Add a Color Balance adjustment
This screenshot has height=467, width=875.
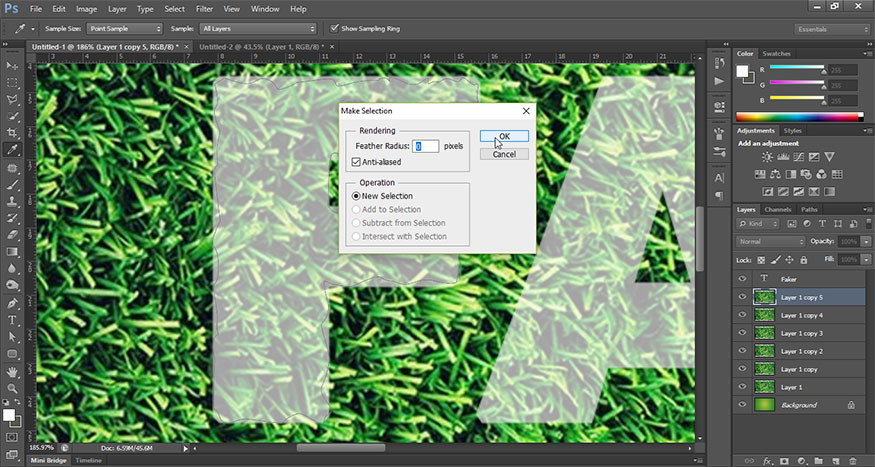[775, 174]
